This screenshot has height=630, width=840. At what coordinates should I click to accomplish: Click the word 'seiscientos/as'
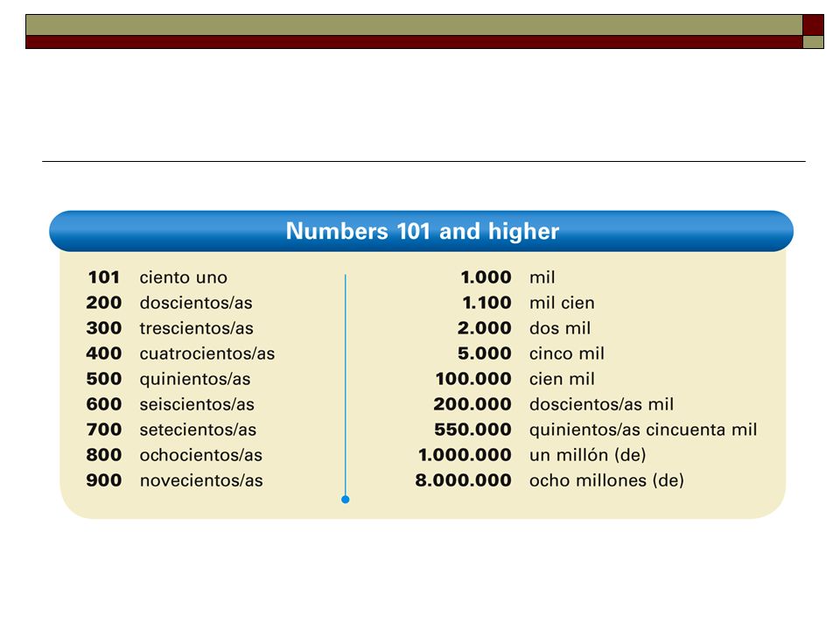[197, 404]
